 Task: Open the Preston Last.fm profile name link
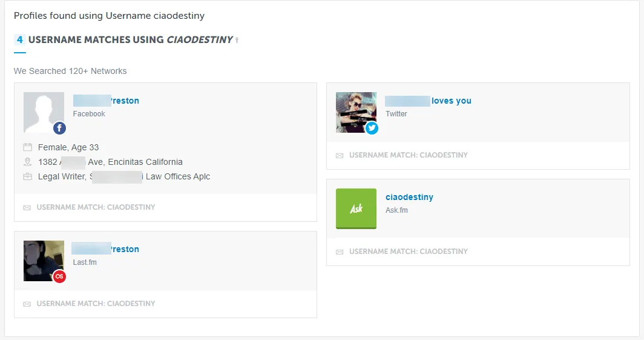105,249
